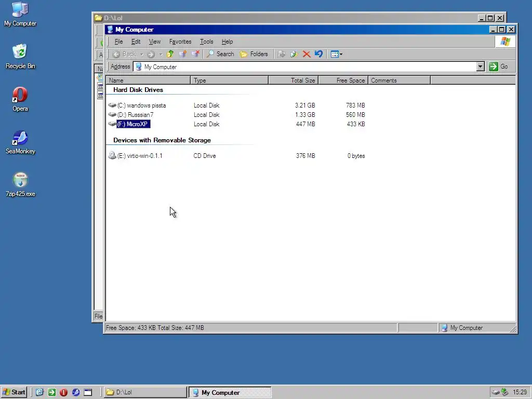Click the My Computer title bar icon
Screen dimensions: 532x399
tap(110, 30)
